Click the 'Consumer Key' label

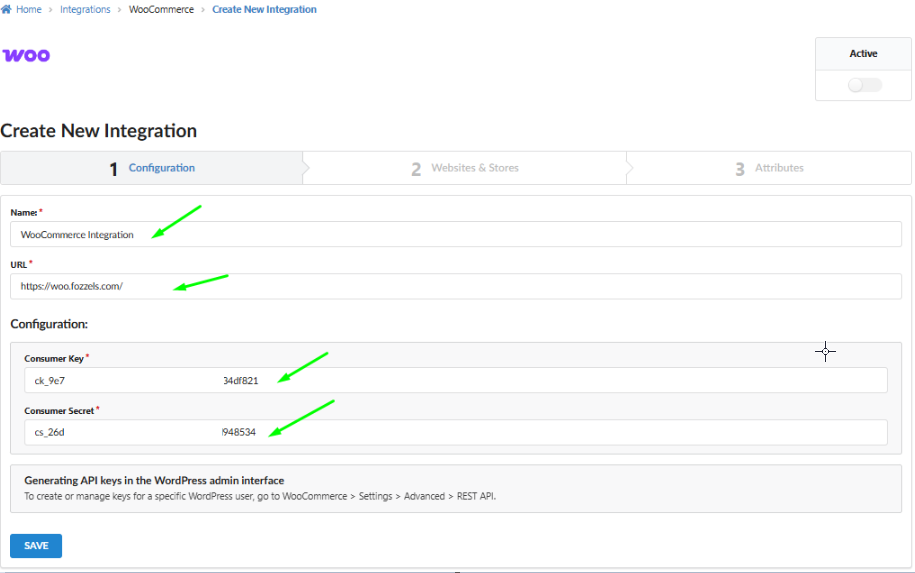[54, 358]
